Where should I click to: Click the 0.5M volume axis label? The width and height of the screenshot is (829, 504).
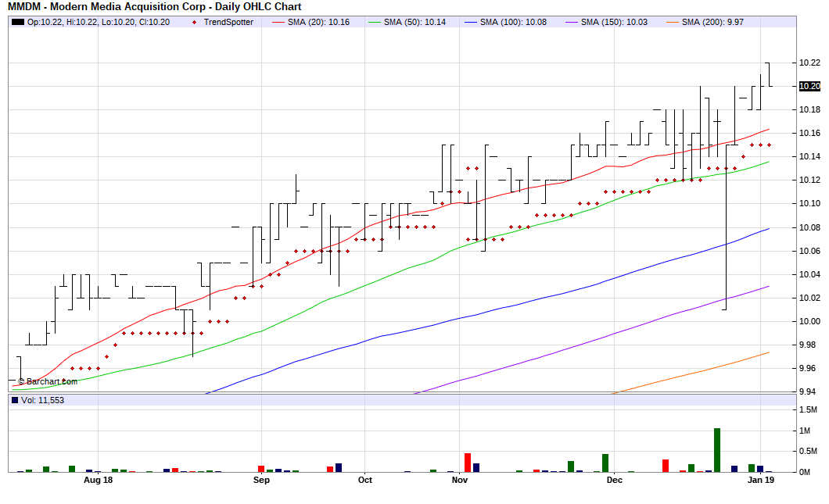808,451
